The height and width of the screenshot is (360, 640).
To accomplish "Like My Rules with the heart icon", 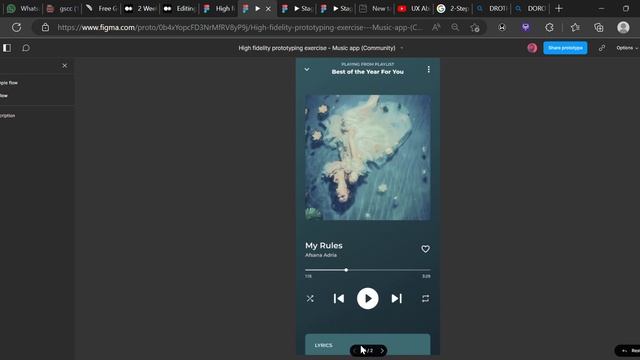I will click(x=425, y=249).
